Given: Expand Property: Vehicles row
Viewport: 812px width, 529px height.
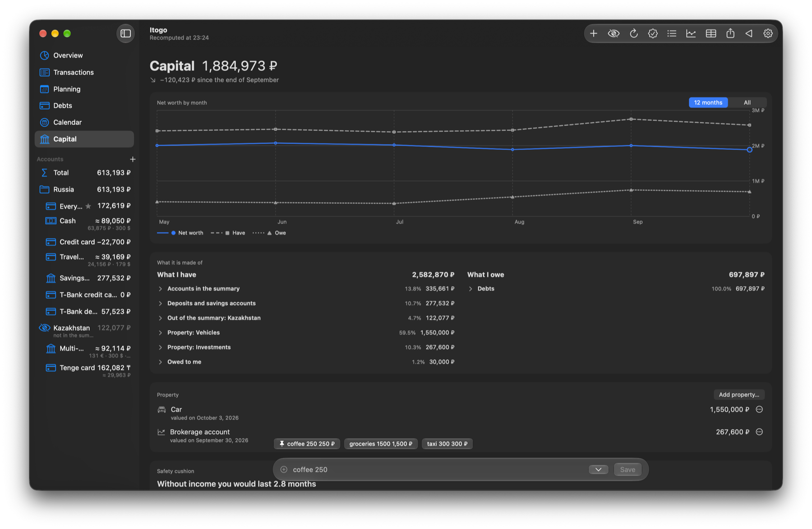Looking at the screenshot, I should 305,332.
